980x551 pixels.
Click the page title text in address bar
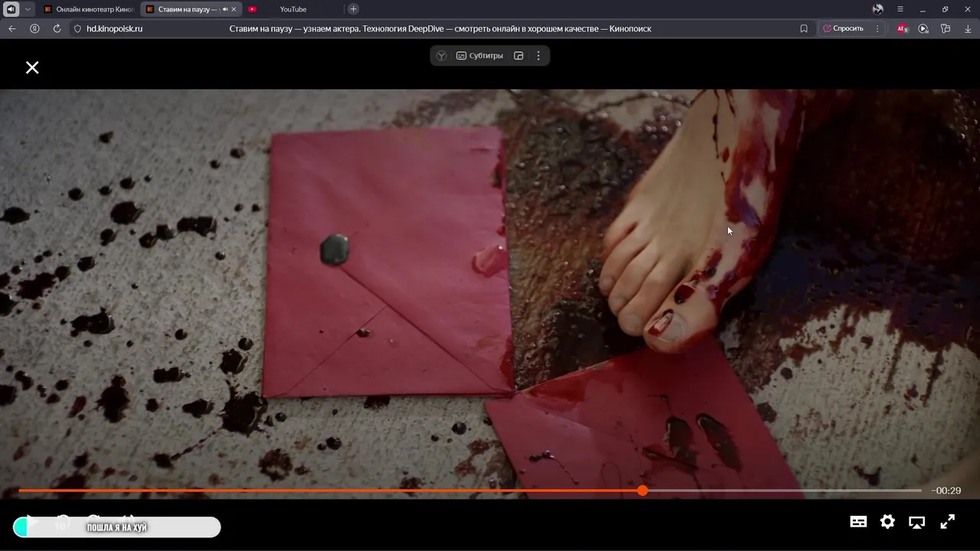[x=440, y=28]
